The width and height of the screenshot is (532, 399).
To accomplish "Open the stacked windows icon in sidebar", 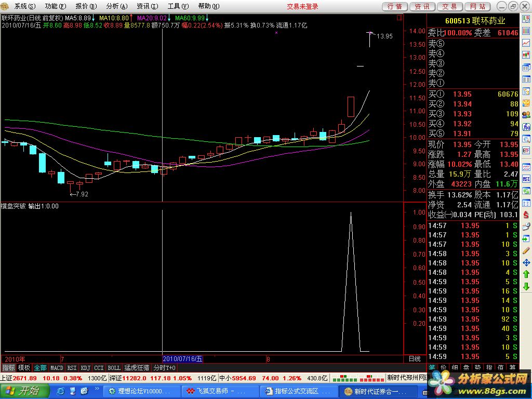I will click(x=526, y=67).
